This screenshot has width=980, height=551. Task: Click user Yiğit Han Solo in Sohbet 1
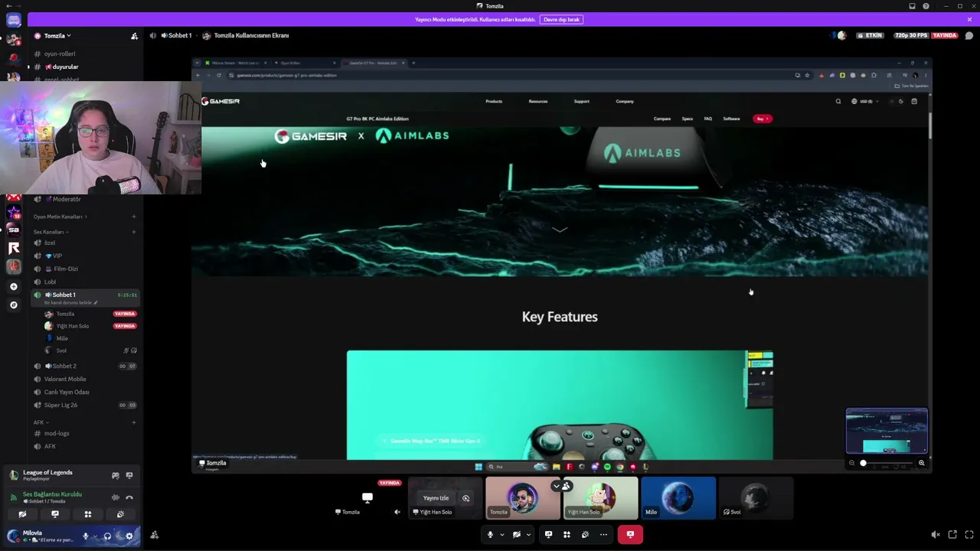click(90, 326)
